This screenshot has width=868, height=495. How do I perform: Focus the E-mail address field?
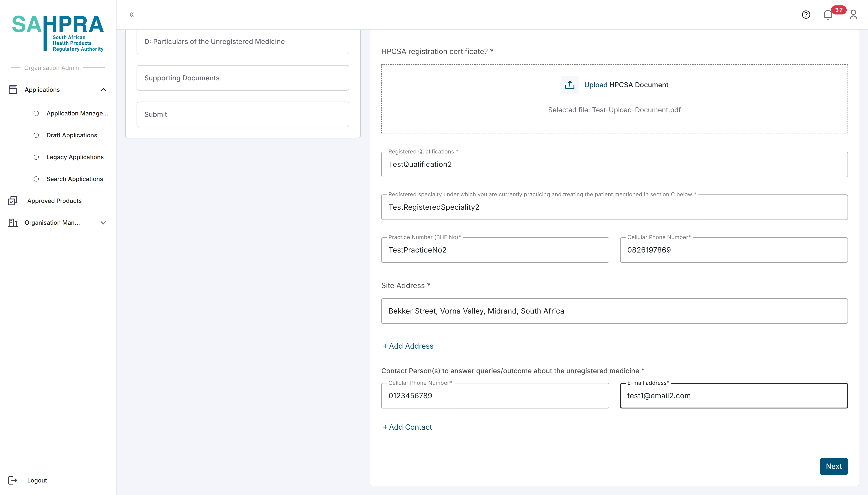tap(734, 396)
